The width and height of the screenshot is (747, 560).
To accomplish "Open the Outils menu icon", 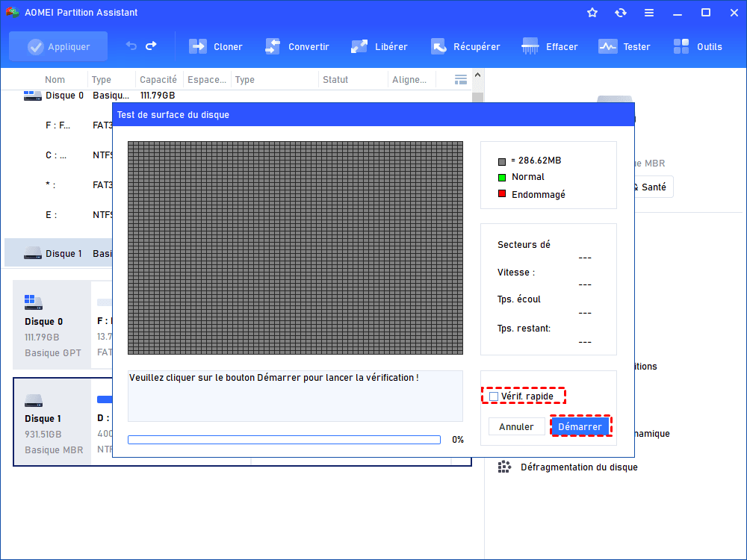I will 681,46.
